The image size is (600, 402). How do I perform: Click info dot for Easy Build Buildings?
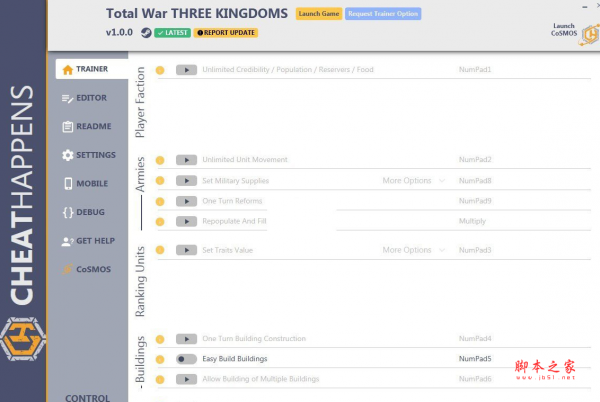pyautogui.click(x=160, y=359)
